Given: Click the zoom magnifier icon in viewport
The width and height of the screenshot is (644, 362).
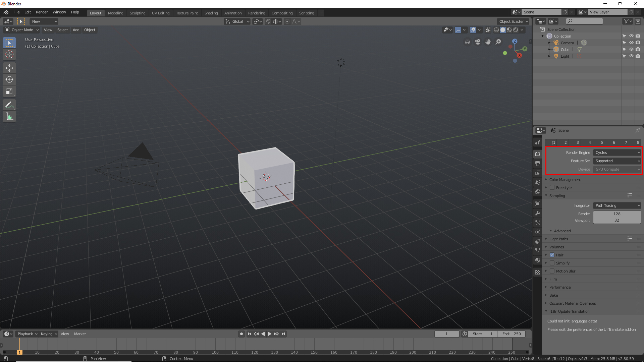Looking at the screenshot, I should [498, 42].
